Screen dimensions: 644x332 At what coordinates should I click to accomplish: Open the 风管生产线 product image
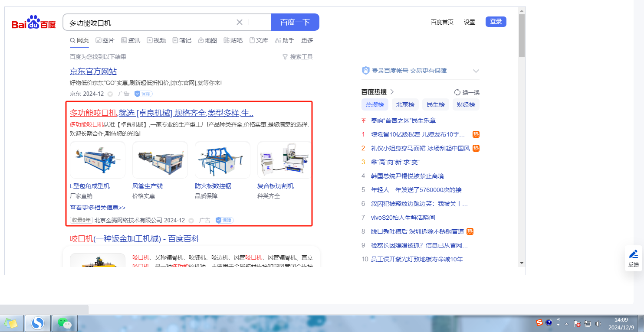[x=160, y=160]
